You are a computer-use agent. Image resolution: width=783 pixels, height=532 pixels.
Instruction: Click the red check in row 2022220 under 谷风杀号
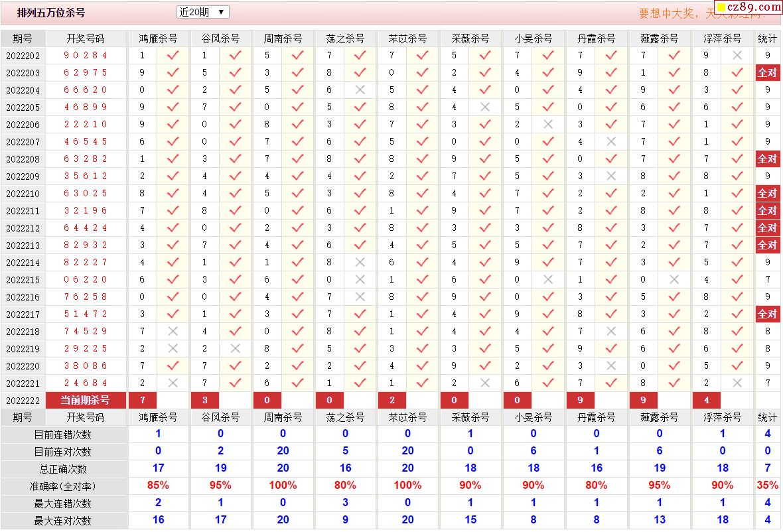point(235,366)
